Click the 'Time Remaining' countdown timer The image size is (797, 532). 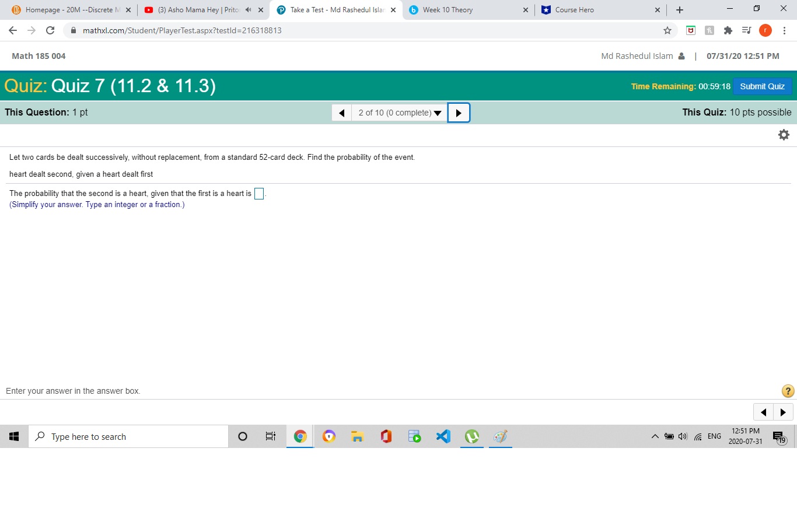(x=680, y=86)
